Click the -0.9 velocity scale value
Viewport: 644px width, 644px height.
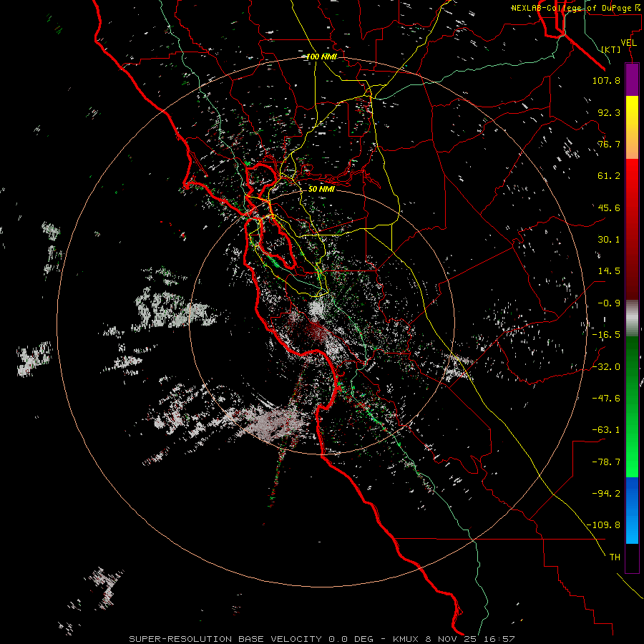pos(609,303)
